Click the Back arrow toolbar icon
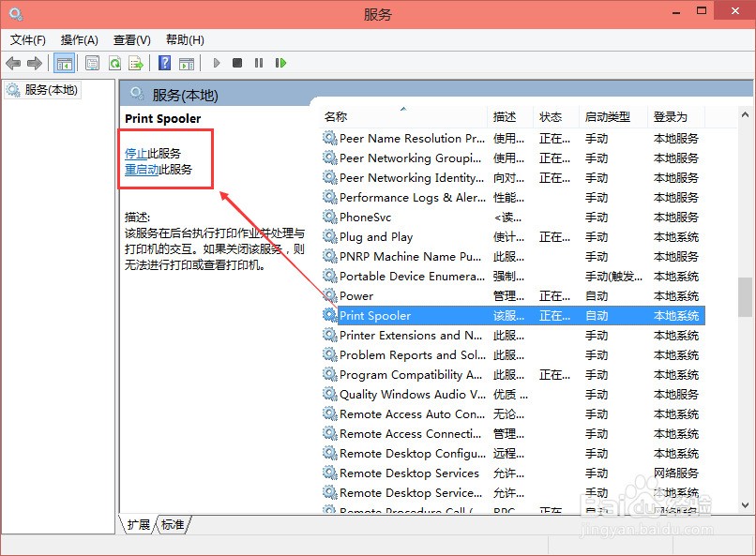This screenshot has height=556, width=756. click(13, 63)
